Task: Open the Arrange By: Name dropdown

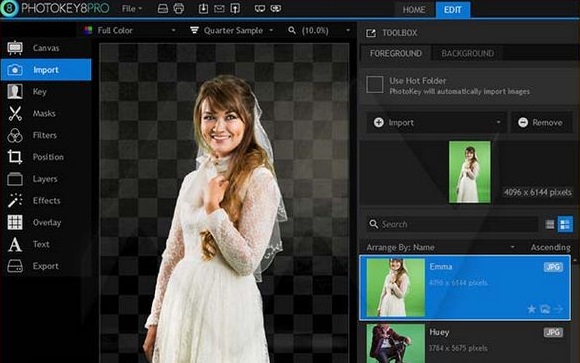Action: (441, 247)
